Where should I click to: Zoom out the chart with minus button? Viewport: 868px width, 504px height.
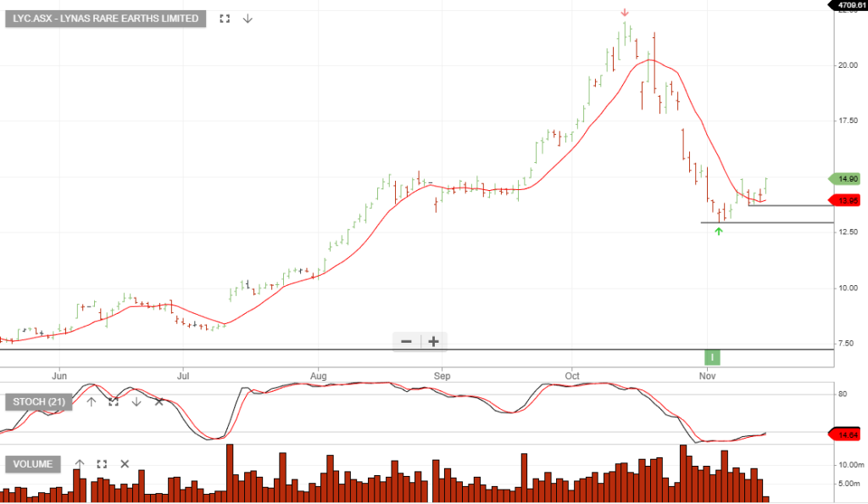[406, 341]
